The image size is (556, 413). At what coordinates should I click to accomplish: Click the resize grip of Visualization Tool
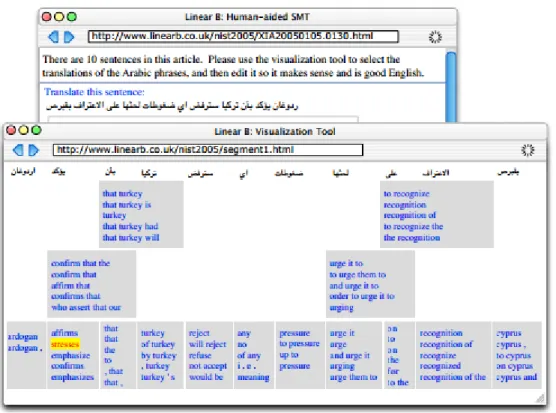(541, 398)
